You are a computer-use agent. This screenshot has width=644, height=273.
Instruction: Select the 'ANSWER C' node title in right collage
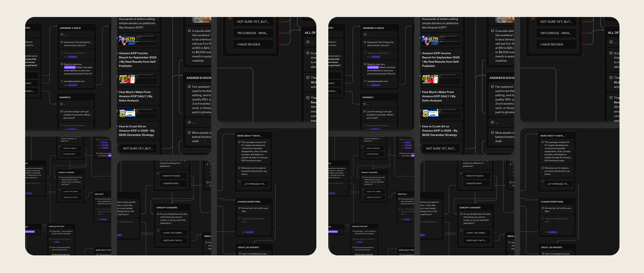(x=368, y=97)
